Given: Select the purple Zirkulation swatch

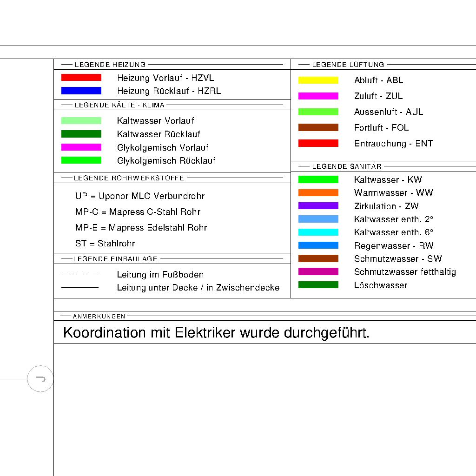Looking at the screenshot, I should coord(318,206).
